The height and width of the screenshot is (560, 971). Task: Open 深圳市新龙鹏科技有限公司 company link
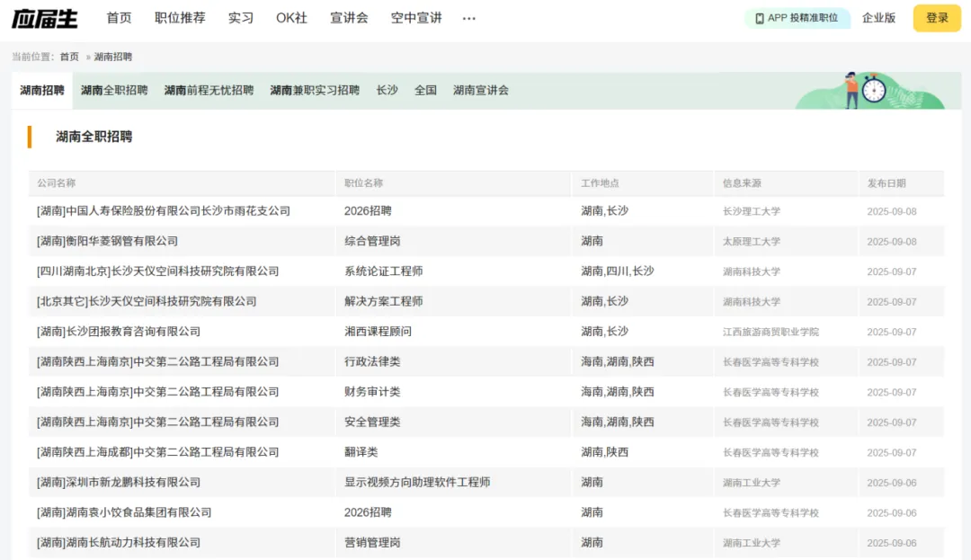coord(119,482)
